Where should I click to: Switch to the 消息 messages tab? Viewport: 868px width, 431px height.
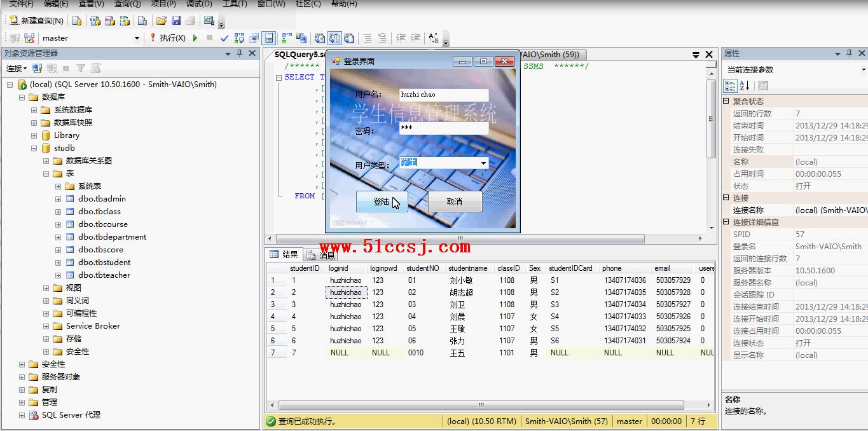click(x=320, y=255)
